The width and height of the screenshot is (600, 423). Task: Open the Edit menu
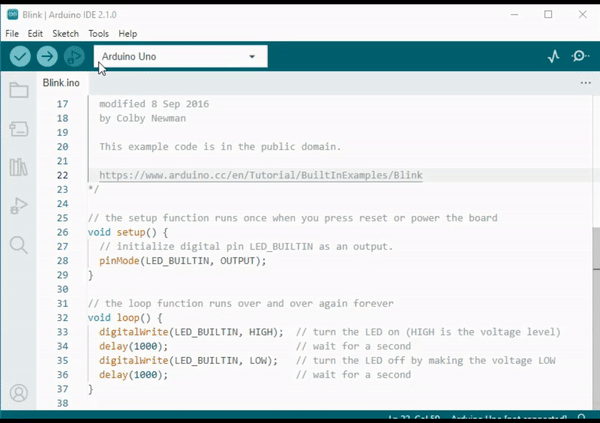35,34
